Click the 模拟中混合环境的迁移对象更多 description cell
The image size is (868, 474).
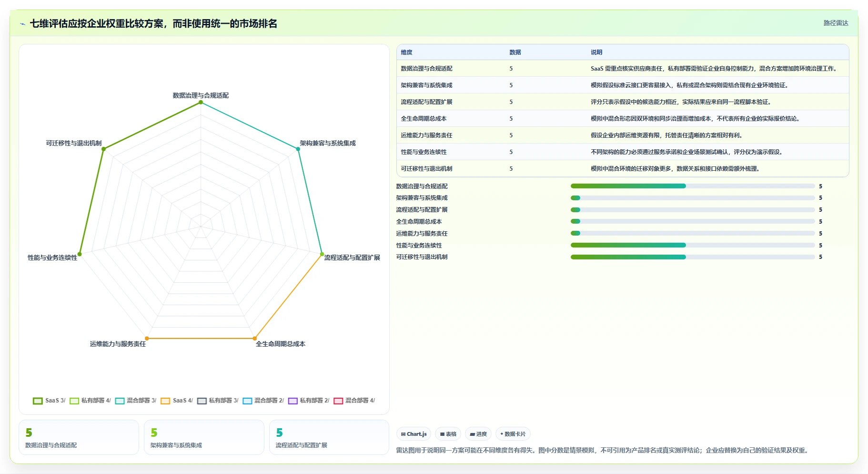[676, 169]
